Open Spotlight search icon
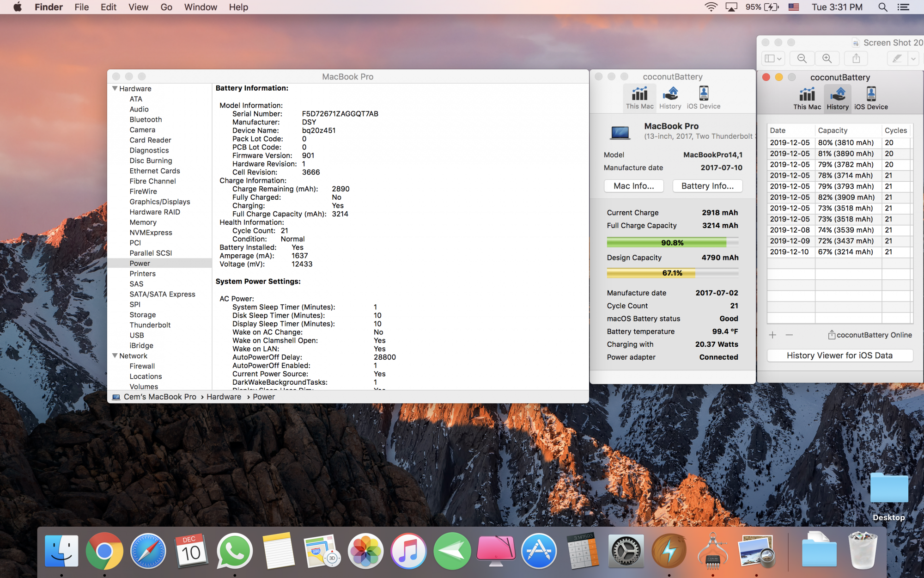The height and width of the screenshot is (578, 924). [x=882, y=7]
